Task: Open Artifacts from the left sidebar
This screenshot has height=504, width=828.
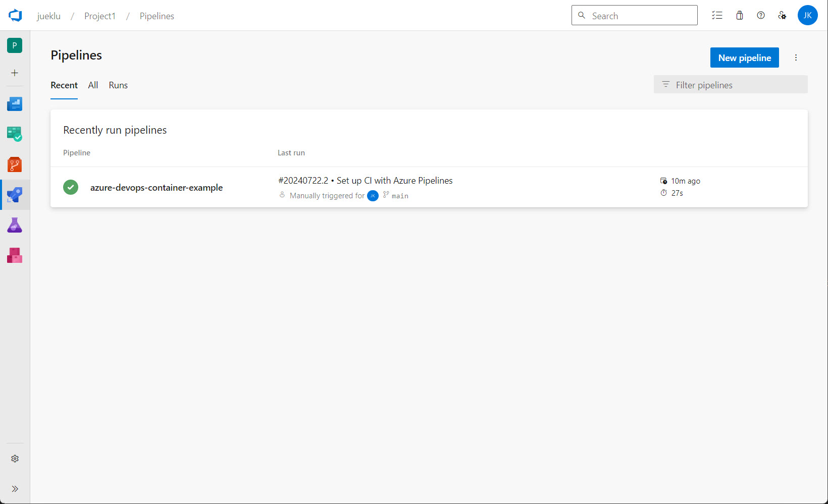Action: tap(15, 255)
